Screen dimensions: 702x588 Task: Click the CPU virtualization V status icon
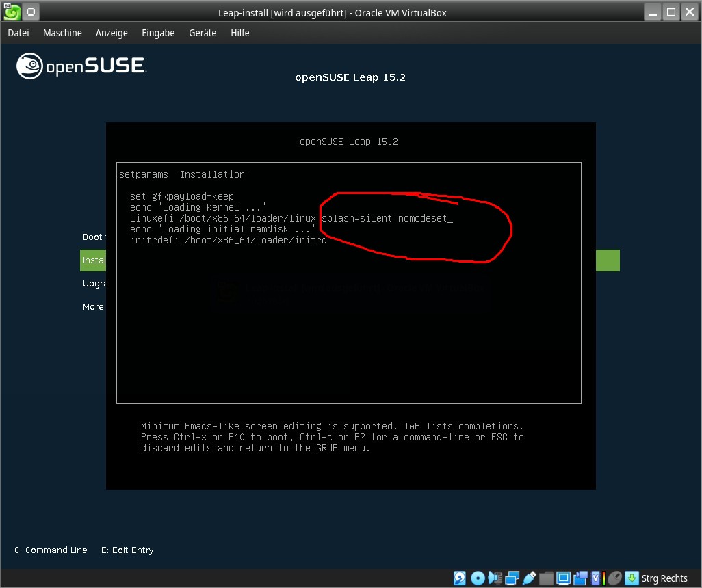(x=596, y=578)
